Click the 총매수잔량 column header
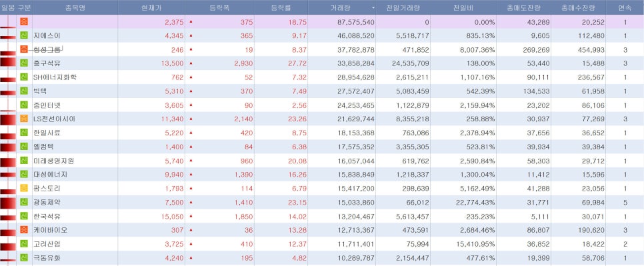 coord(578,7)
